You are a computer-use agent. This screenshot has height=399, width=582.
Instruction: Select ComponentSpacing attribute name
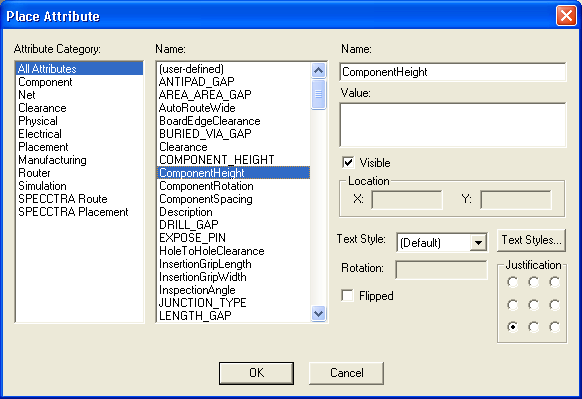pyautogui.click(x=234, y=199)
